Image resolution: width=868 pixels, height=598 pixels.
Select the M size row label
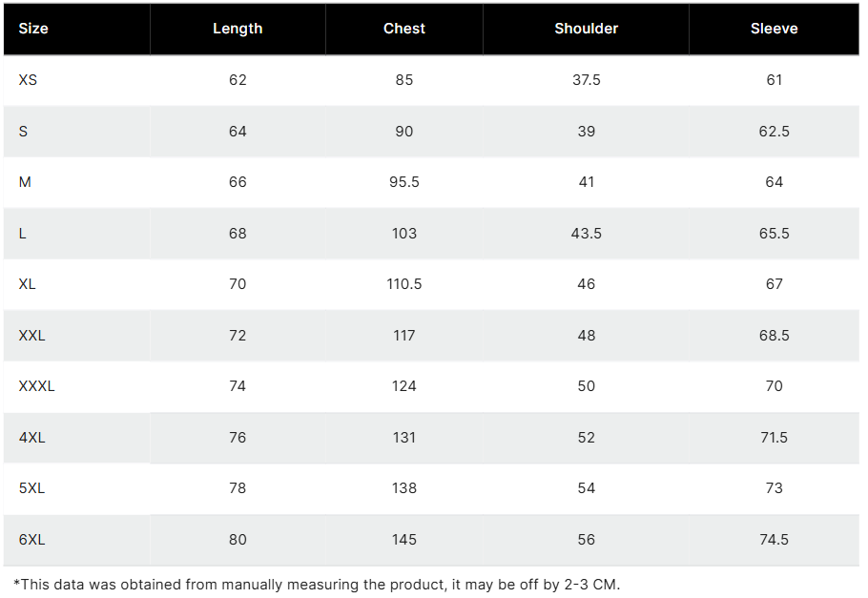point(25,182)
